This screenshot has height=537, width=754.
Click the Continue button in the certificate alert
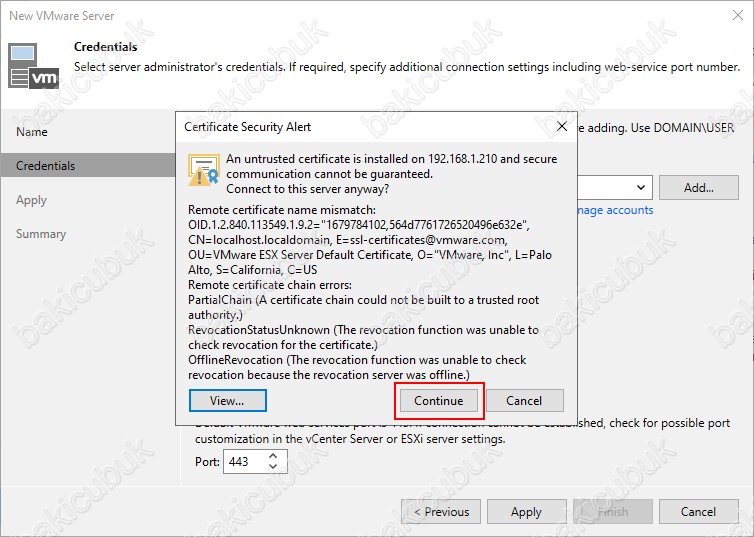439,400
